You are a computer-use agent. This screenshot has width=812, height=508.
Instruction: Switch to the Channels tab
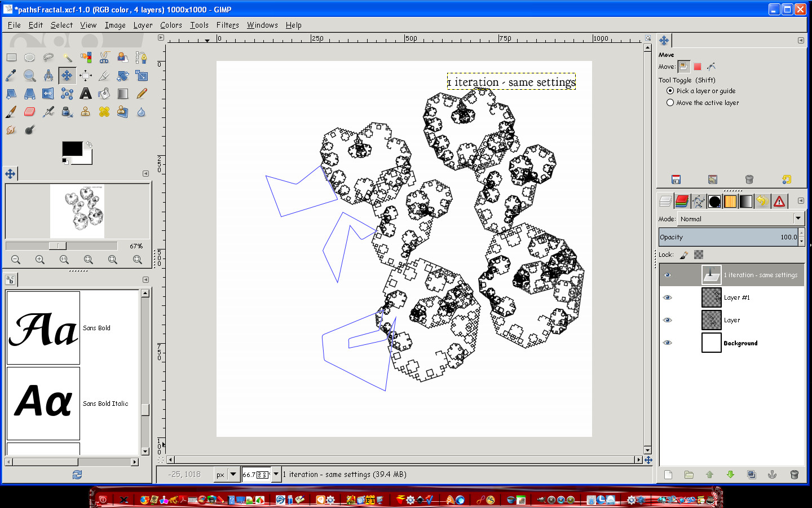tap(682, 201)
